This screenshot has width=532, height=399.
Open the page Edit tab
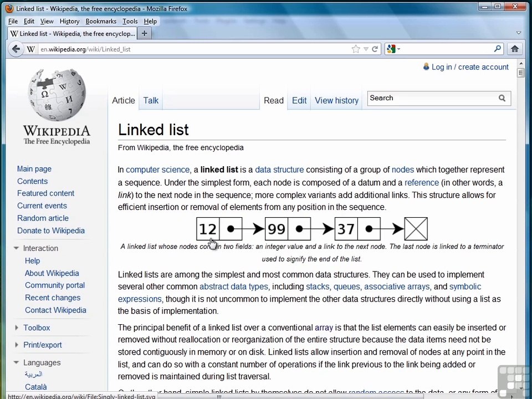point(299,100)
